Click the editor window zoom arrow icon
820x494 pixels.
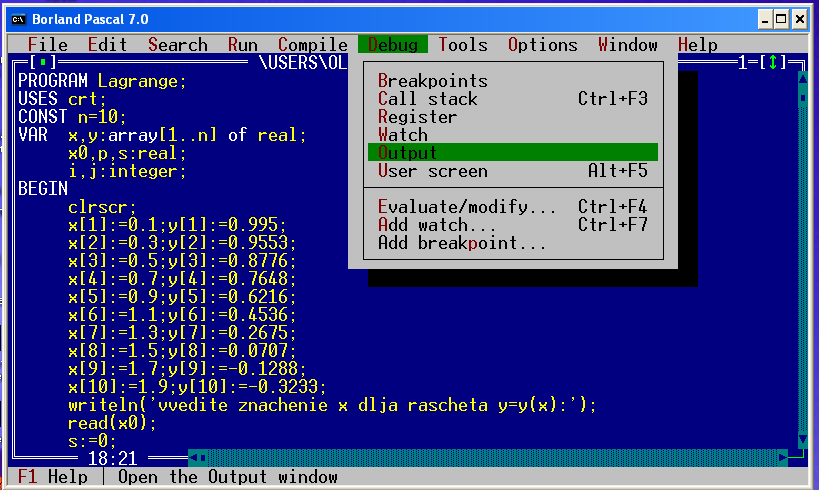[772, 63]
